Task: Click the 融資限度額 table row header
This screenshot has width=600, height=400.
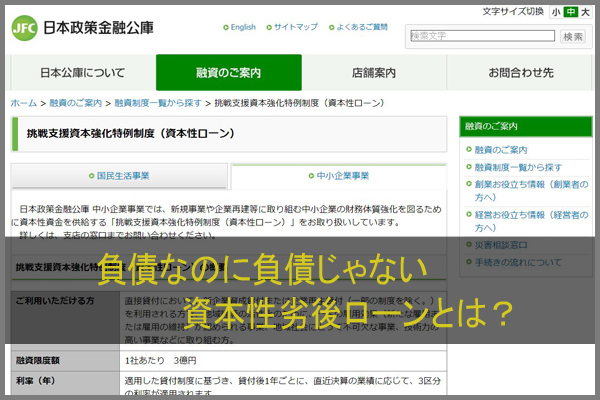Action: click(x=65, y=361)
